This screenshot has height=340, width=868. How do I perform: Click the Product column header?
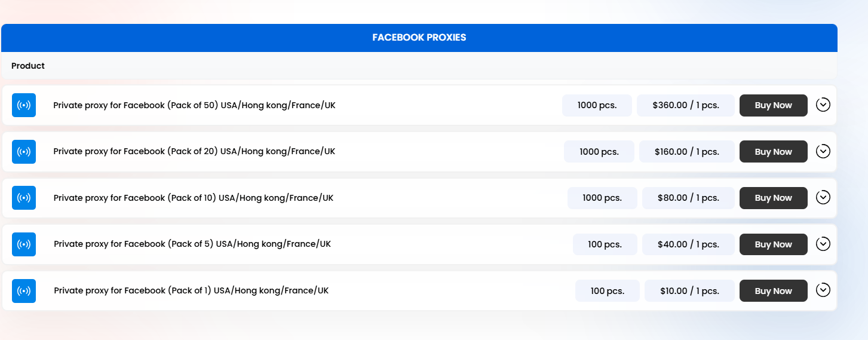[x=28, y=66]
